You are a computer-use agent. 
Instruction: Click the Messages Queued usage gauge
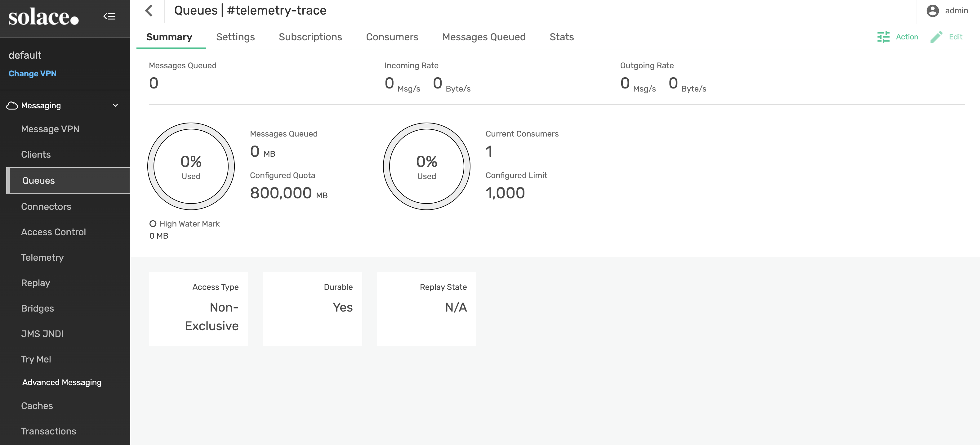coord(191,166)
